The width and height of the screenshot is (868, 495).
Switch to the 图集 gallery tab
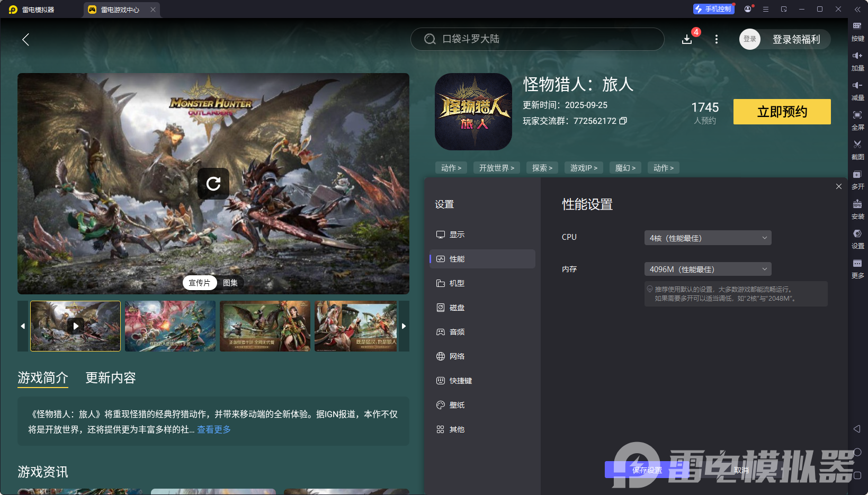click(x=230, y=283)
